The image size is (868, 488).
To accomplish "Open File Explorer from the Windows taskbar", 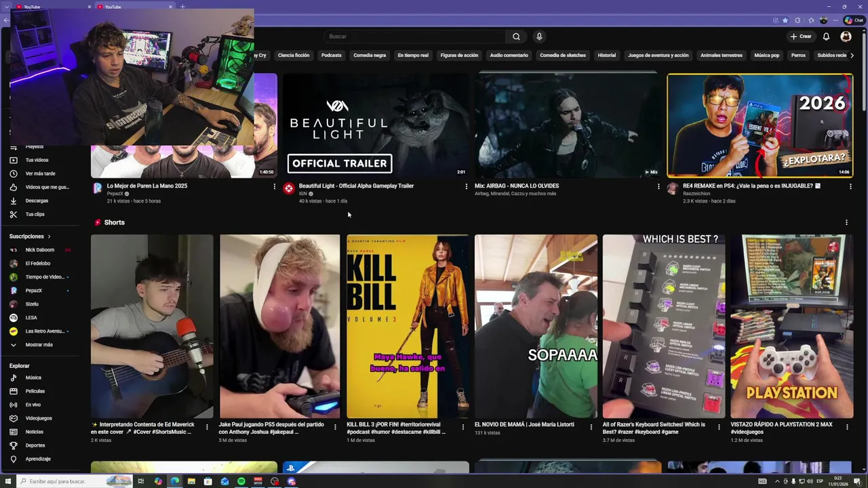I will [x=191, y=481].
